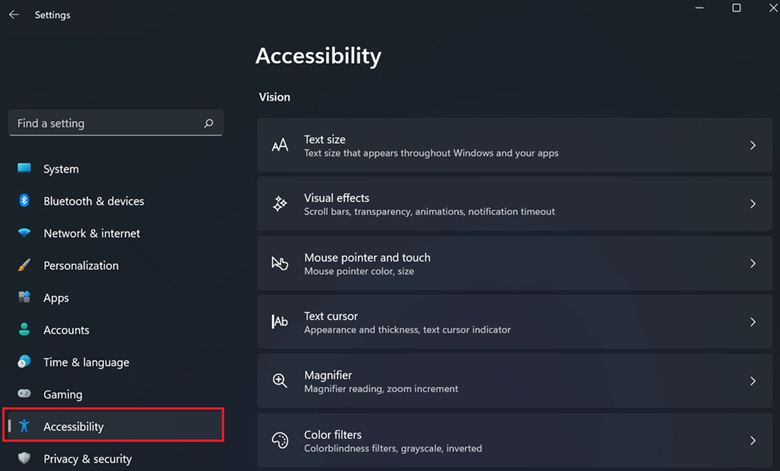The image size is (780, 471).
Task: Click the Gaming controller icon
Action: [x=24, y=394]
